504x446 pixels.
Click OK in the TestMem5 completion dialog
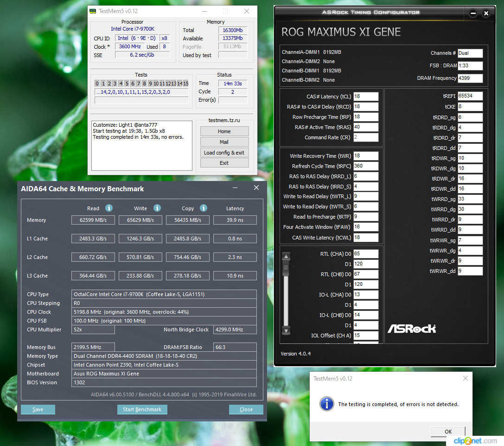click(x=448, y=432)
